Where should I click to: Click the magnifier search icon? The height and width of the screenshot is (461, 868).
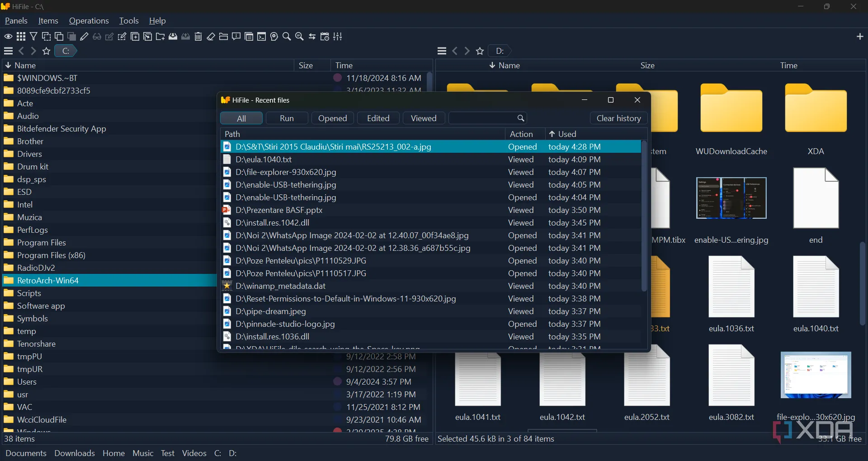click(287, 37)
